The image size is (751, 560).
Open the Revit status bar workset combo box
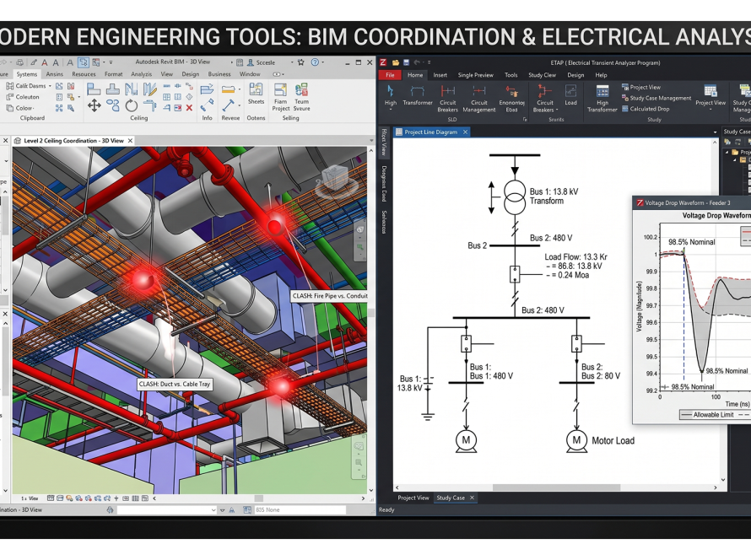click(x=167, y=510)
